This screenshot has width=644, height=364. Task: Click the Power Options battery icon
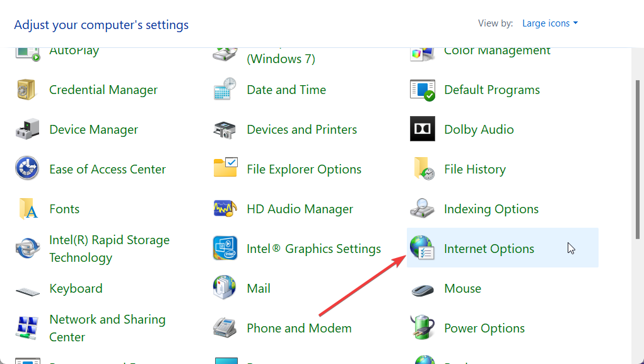(x=422, y=327)
